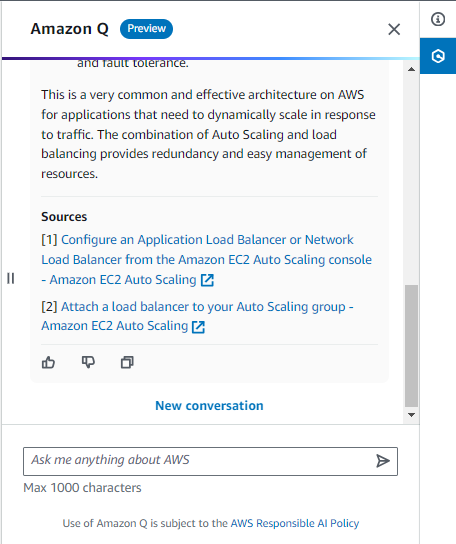Click the scrollbar track above the thumb
Screen dimensions: 456x544
click(x=412, y=180)
